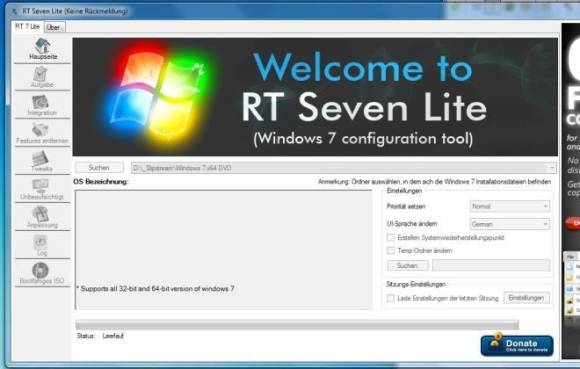The image size is (580, 369).
Task: Click Suchen button under Temp Ordner
Action: point(408,265)
